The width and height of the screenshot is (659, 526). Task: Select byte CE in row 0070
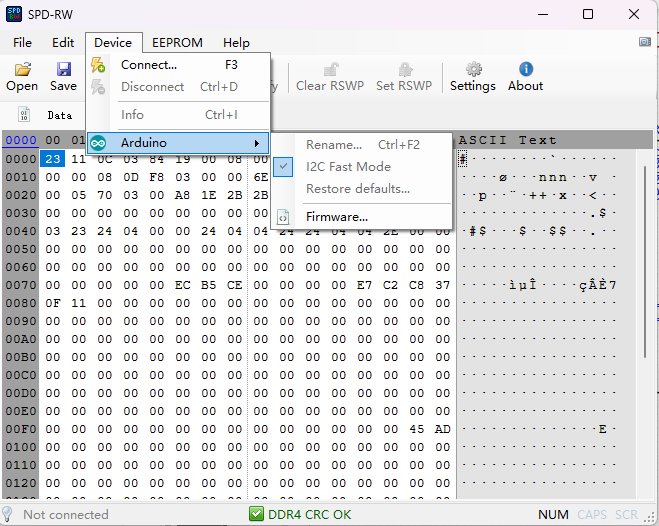coord(235,285)
